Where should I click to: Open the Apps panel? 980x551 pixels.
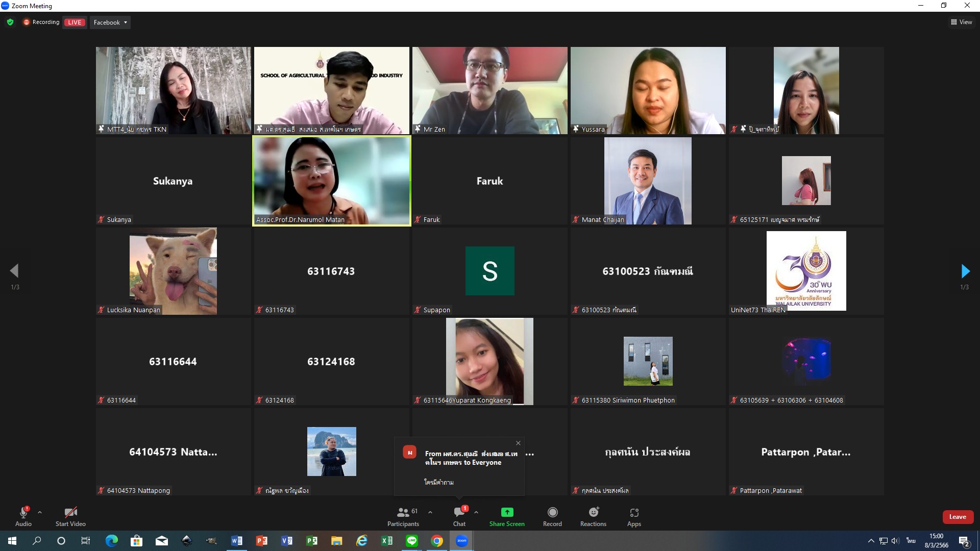(634, 516)
